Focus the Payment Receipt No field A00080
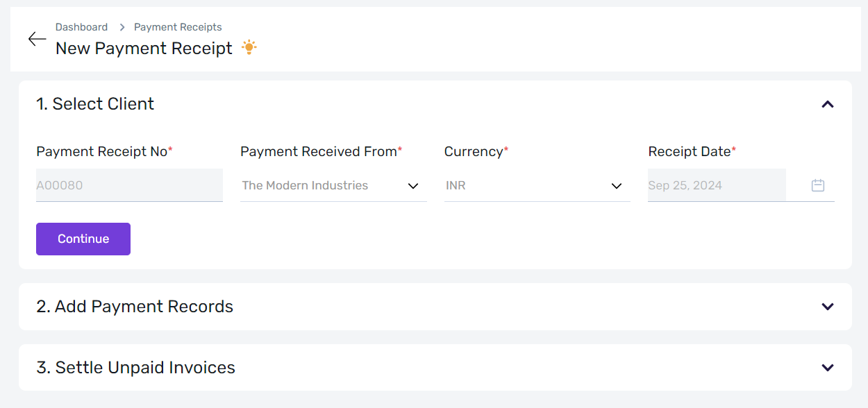 click(129, 185)
